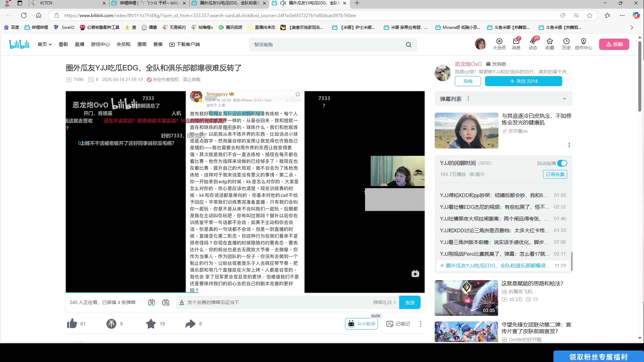Click the search magnifier icon
The width and height of the screenshot is (644, 362).
(409, 45)
